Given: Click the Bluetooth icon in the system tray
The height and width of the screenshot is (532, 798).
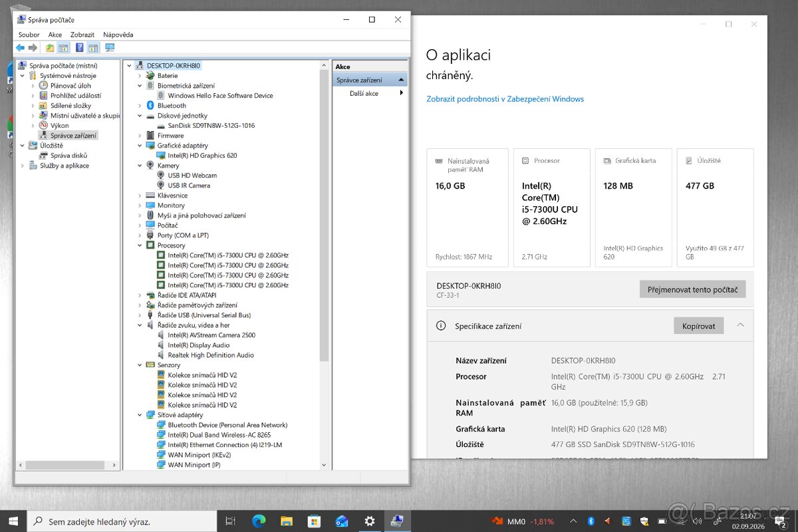Looking at the screenshot, I should (x=591, y=521).
